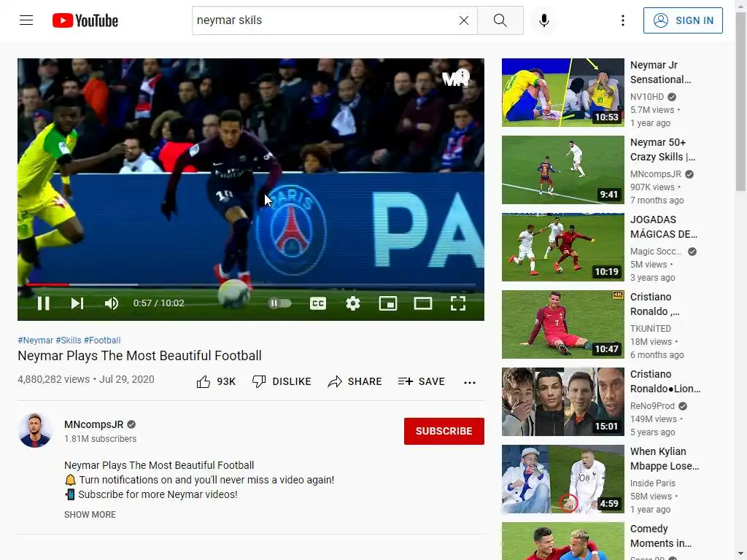This screenshot has width=747, height=560.
Task: Open the 15:01 ReNo9Prod video thumbnail
Action: (x=563, y=402)
